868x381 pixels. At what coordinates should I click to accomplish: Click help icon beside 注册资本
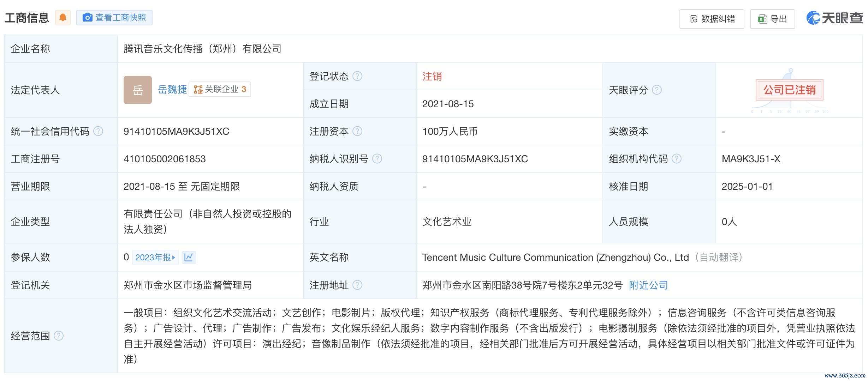(x=357, y=131)
